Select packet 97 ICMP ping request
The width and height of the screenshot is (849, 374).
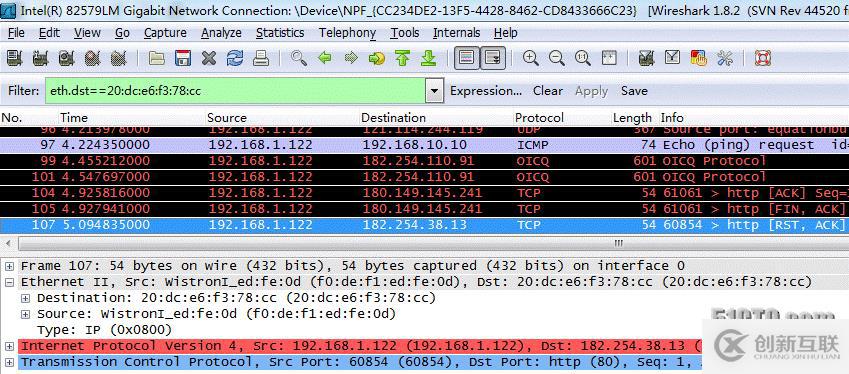[424, 145]
